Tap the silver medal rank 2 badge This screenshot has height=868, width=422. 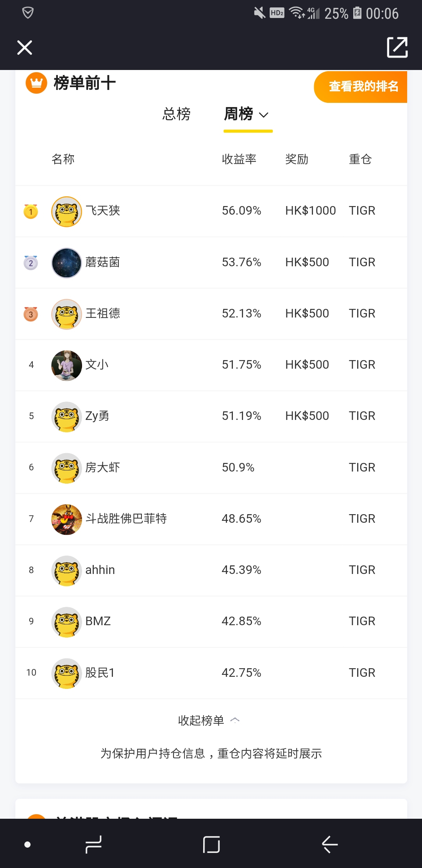tap(31, 262)
